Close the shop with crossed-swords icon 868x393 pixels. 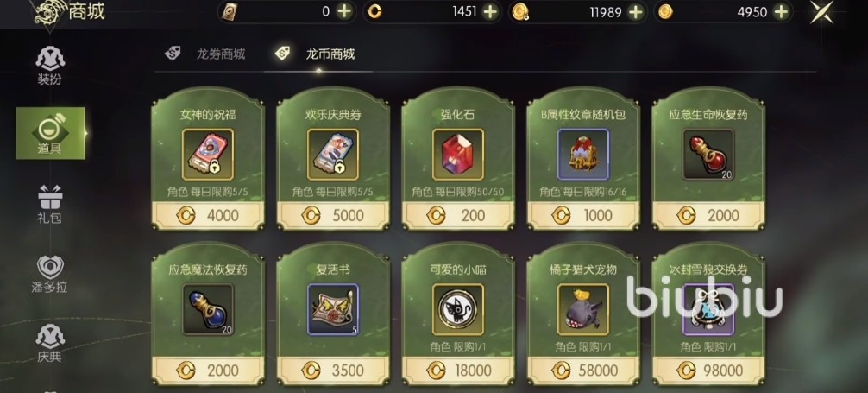(x=822, y=12)
